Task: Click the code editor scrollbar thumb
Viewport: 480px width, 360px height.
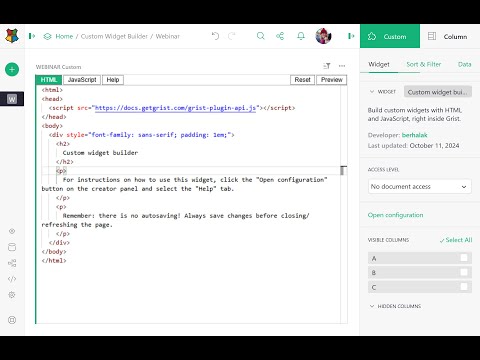Action: (343, 170)
